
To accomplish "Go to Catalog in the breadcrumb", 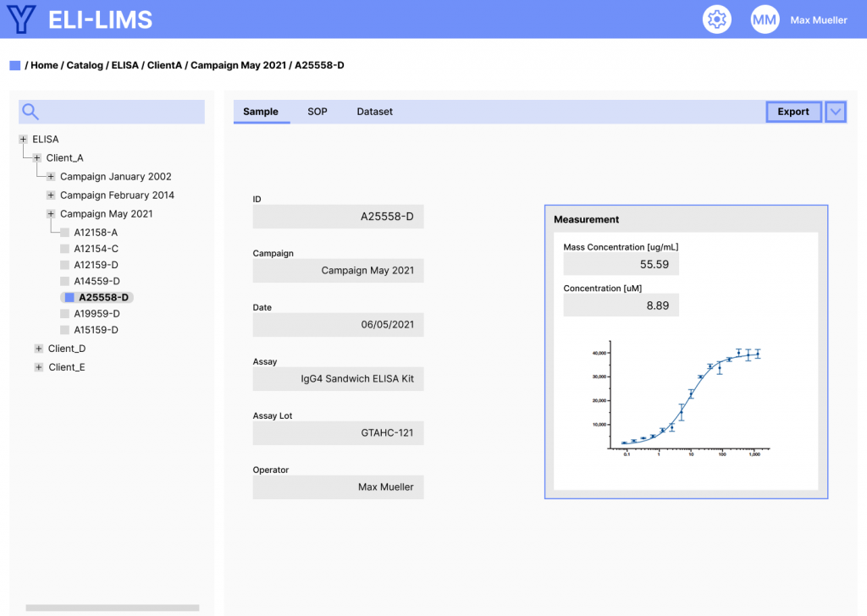I will (x=85, y=65).
